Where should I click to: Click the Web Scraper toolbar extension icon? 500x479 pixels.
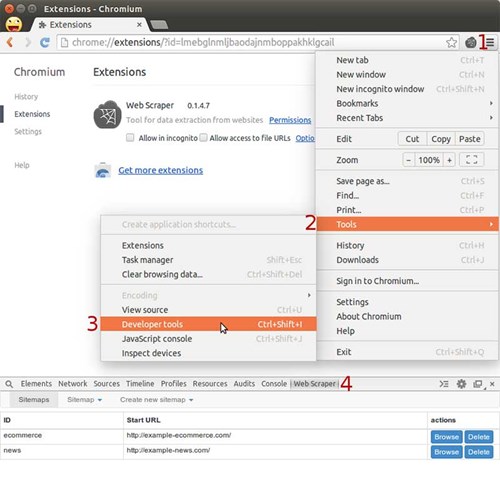pos(471,42)
